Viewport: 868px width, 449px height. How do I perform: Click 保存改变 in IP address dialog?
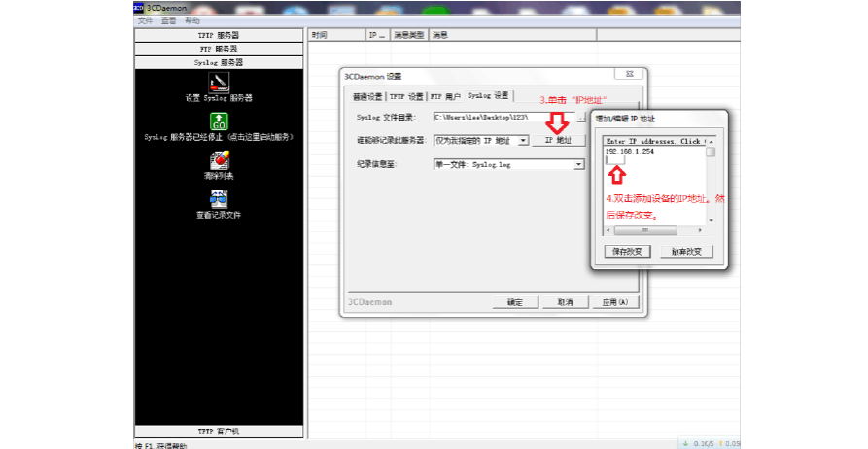coord(627,252)
